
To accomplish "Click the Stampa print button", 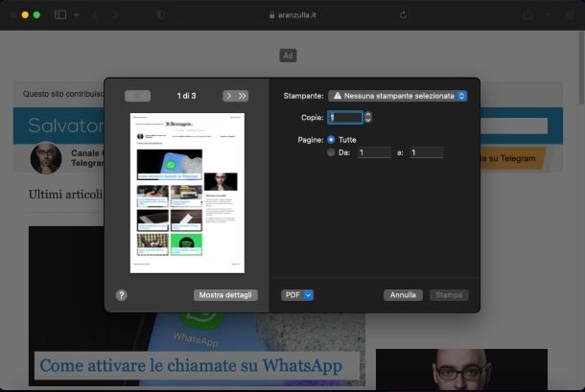I will [x=449, y=295].
